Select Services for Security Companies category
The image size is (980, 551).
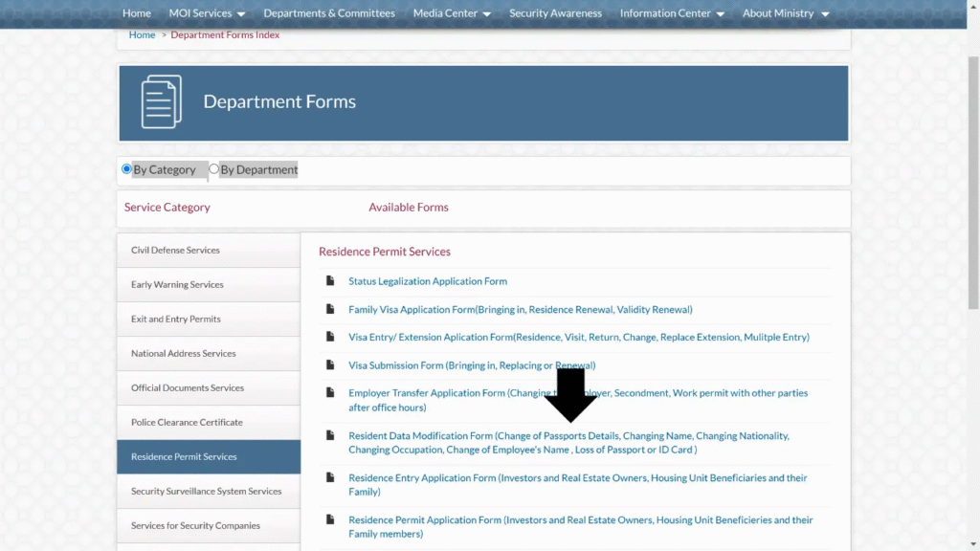coord(208,525)
